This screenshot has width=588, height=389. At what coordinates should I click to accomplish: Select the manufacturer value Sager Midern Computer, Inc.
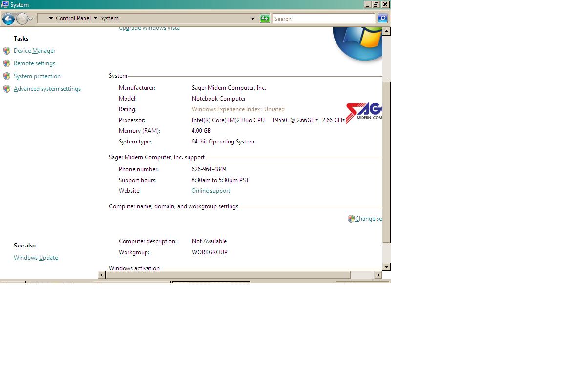tap(229, 88)
